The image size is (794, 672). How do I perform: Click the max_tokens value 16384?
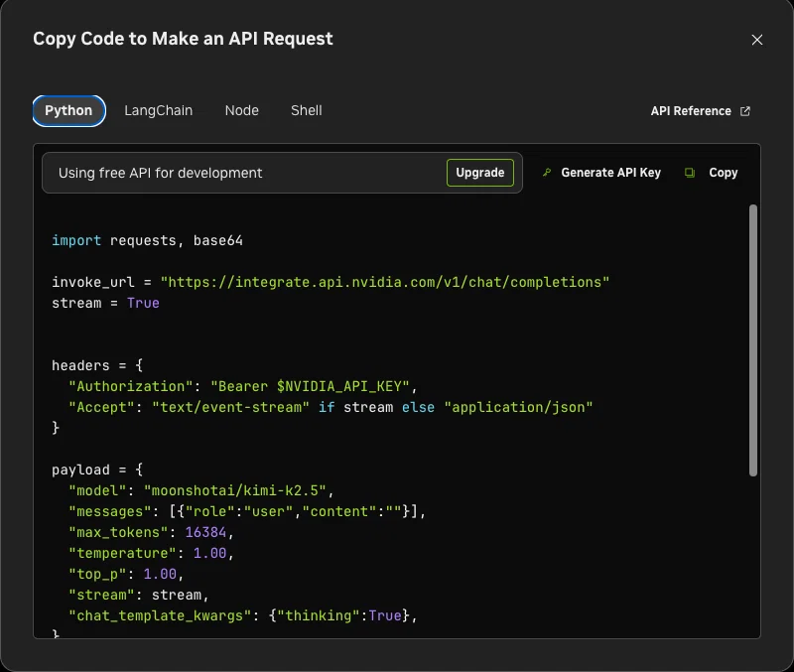click(x=205, y=532)
